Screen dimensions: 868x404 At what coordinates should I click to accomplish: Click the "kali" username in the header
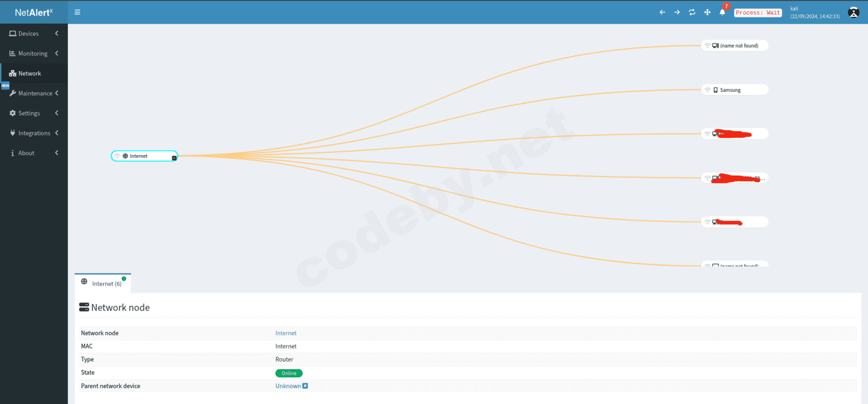coord(794,9)
